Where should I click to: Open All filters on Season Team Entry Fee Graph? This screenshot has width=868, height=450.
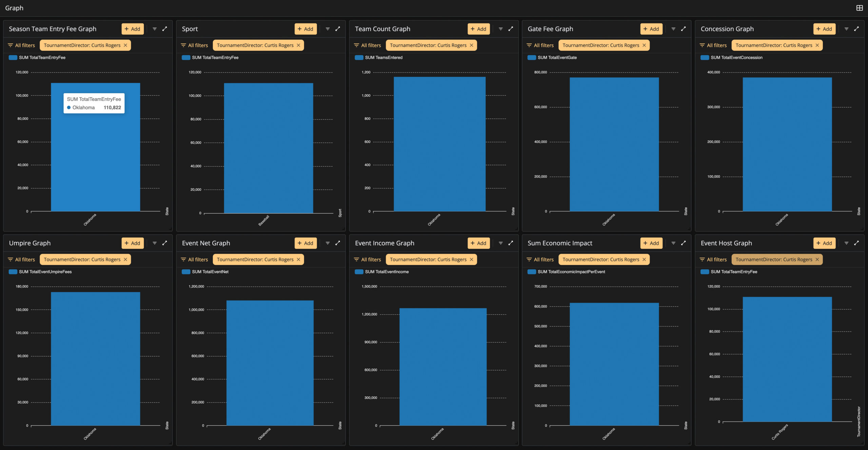point(21,45)
